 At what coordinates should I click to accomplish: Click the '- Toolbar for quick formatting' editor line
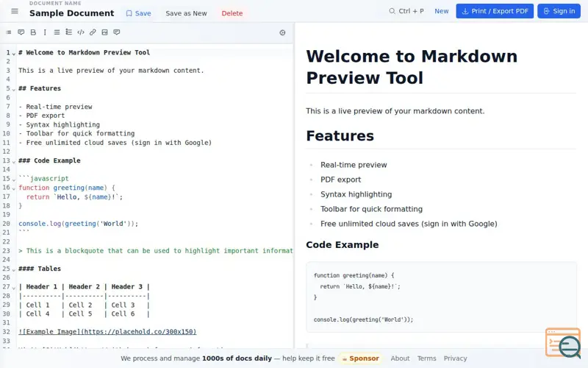pyautogui.click(x=76, y=134)
